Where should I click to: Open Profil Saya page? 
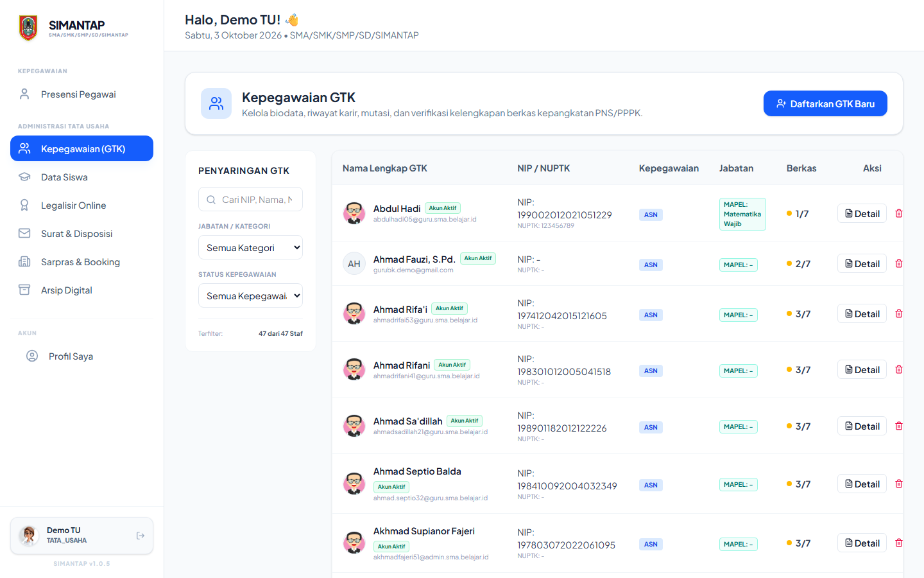[x=81, y=356]
